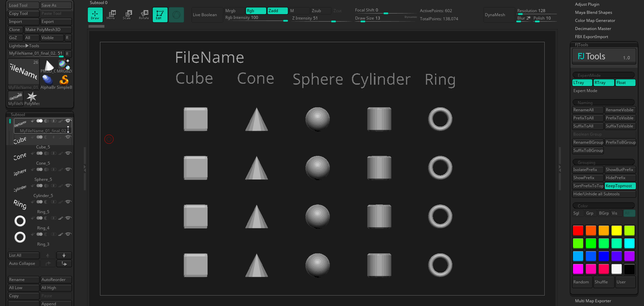
Task: Click the R button next to tool name slider
Action: (x=68, y=54)
